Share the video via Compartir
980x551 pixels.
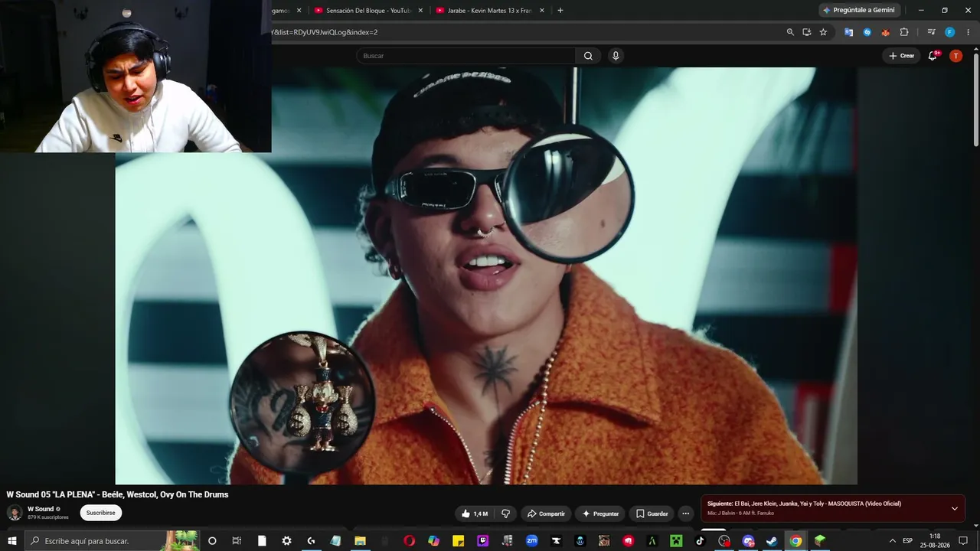(x=546, y=514)
